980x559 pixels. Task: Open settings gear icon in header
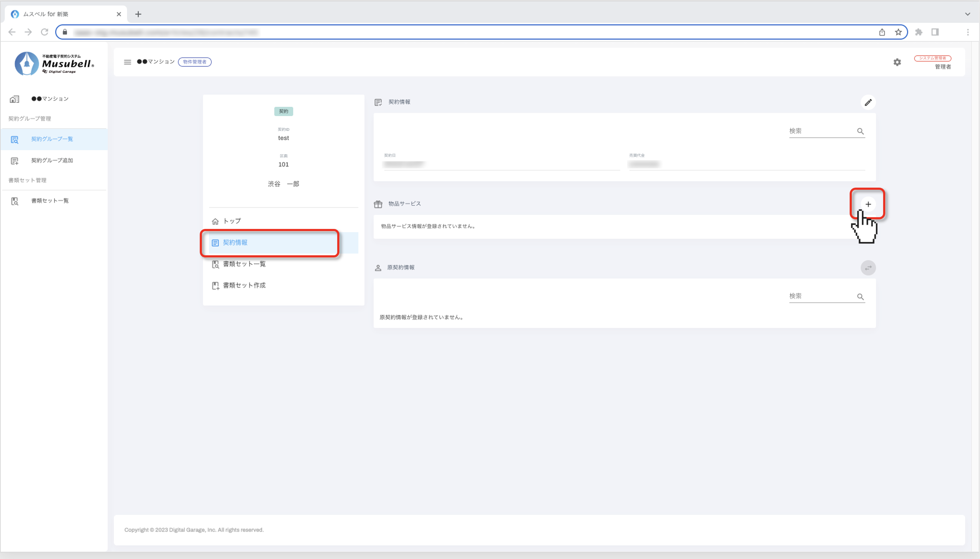point(897,62)
